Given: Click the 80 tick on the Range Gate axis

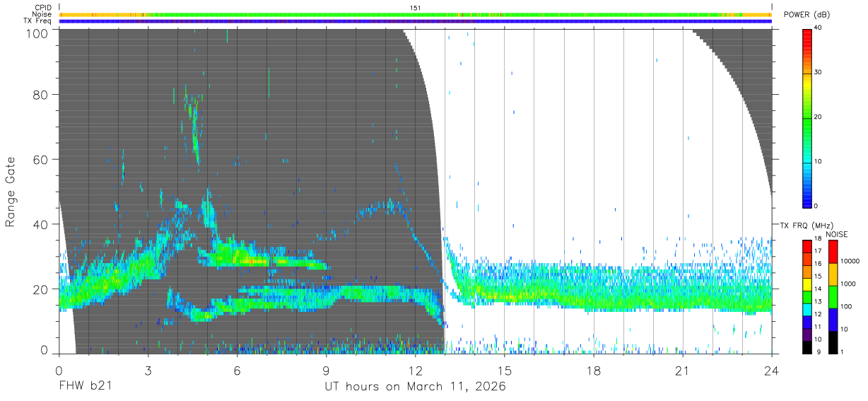Looking at the screenshot, I should [x=41, y=95].
